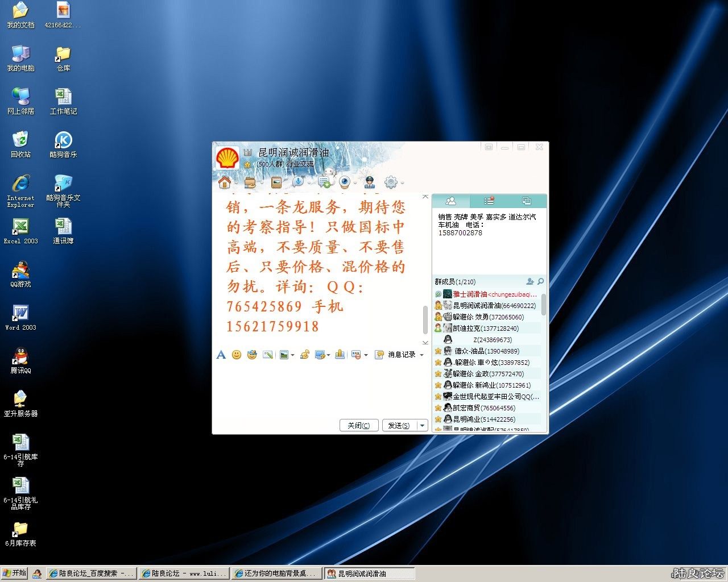Insert an emoticon with the smiley icon
Screen dimensions: 728x582
(237, 355)
